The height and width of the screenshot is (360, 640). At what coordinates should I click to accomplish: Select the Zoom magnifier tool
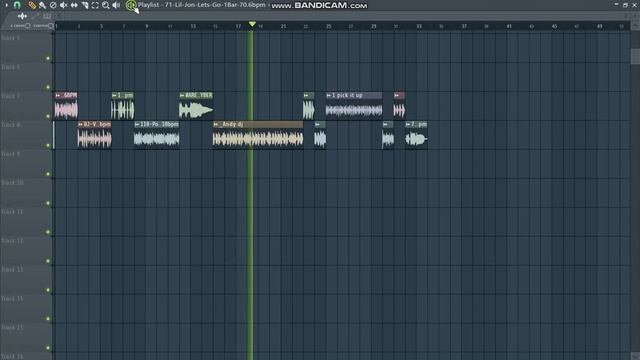point(106,5)
